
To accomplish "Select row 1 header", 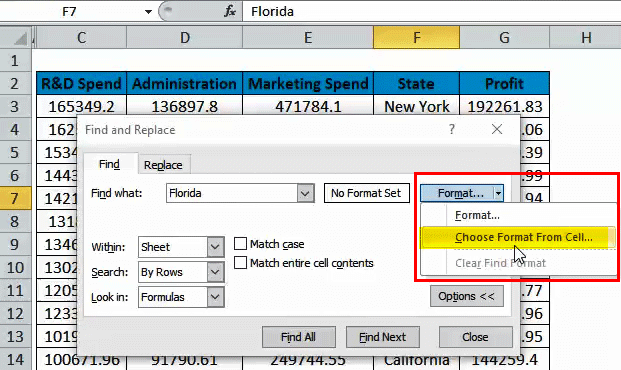I will coord(15,61).
